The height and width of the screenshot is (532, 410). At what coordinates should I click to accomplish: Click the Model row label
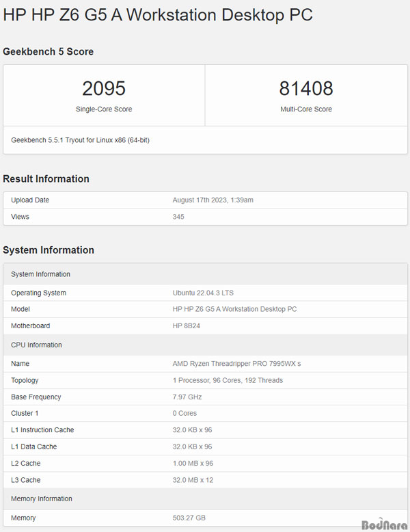pos(20,309)
